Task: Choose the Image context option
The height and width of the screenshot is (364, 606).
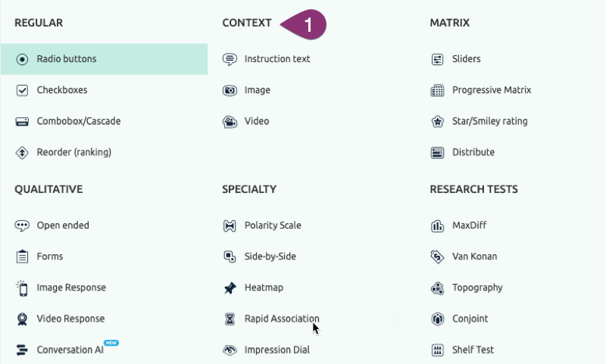Action: pos(257,90)
